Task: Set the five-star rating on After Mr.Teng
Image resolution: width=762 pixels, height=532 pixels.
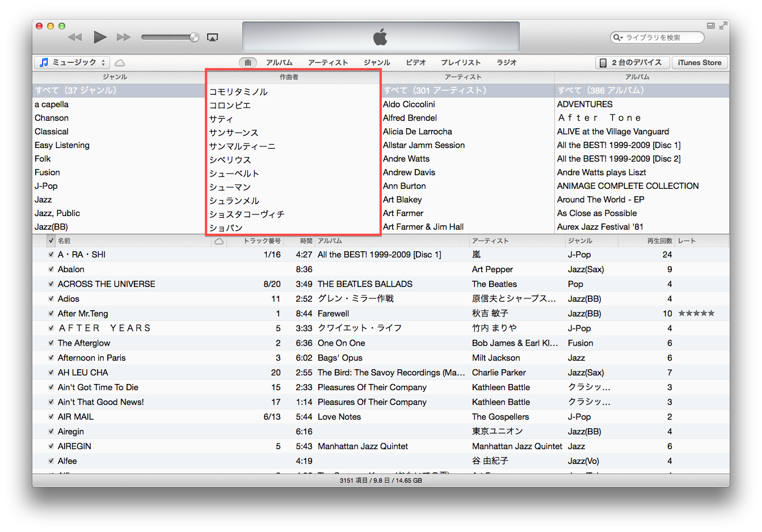Action: 696,314
